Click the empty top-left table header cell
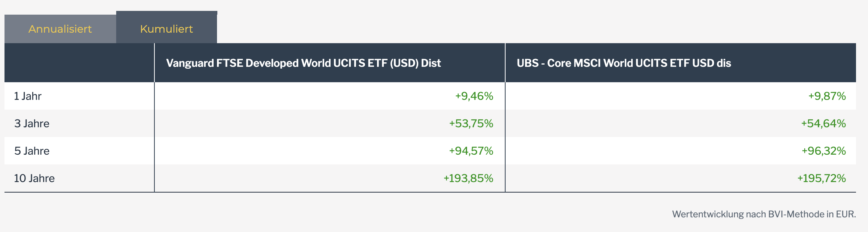 (x=79, y=63)
